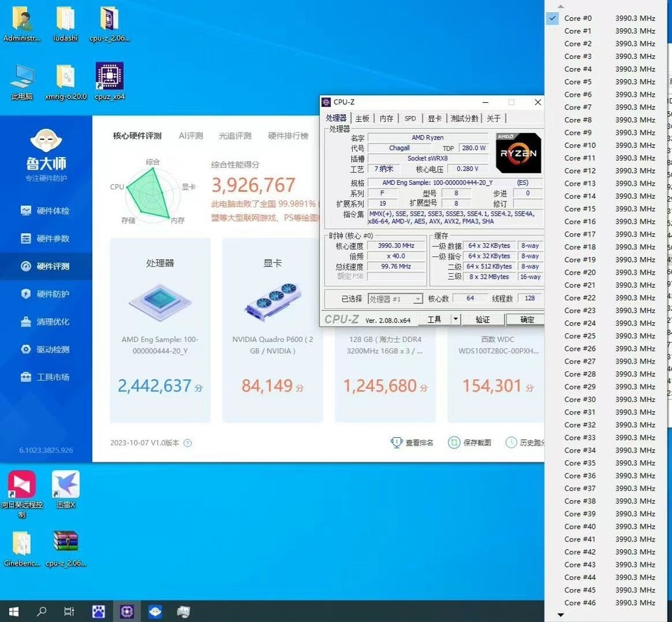Switch to the 关于 tab in CPU-Z

click(x=493, y=118)
